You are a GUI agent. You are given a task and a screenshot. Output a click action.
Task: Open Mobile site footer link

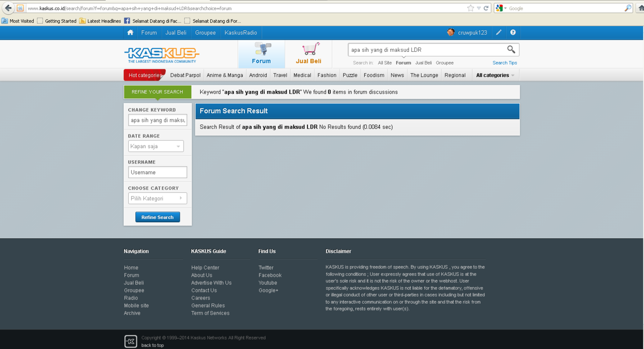pyautogui.click(x=136, y=305)
